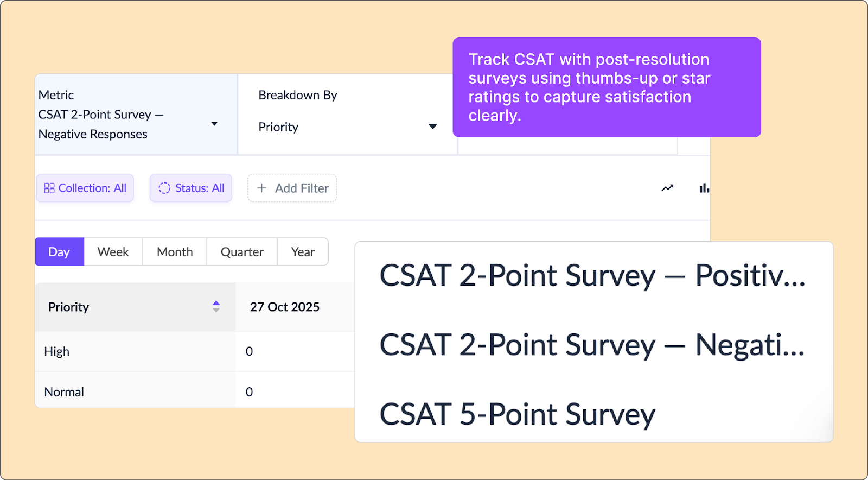868x480 pixels.
Task: Click the Add Filter button
Action: 292,188
